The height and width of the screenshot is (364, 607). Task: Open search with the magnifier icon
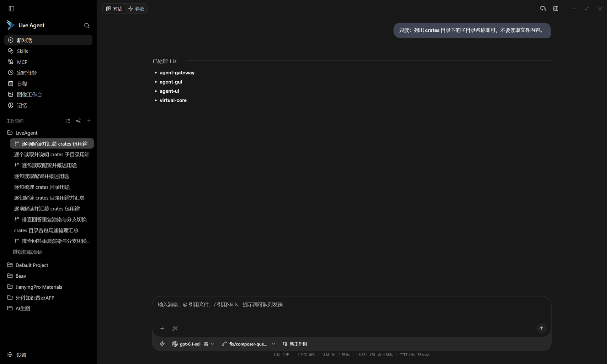pos(87,26)
